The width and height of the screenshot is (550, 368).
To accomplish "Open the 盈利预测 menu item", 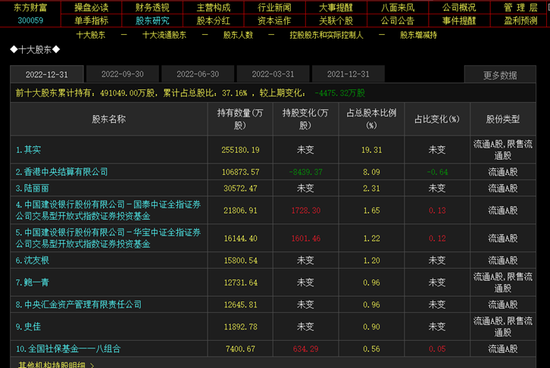I will [x=521, y=21].
